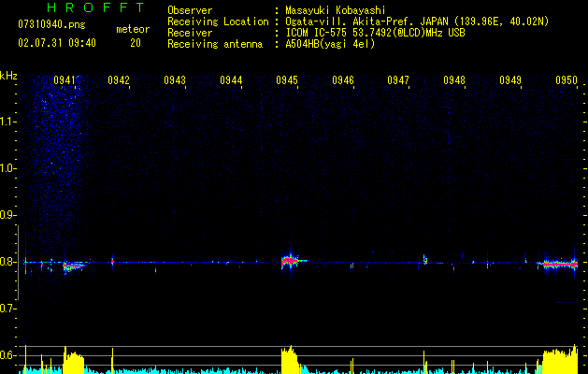Click the 0944 time marker
This screenshot has height=374, width=588.
(231, 80)
